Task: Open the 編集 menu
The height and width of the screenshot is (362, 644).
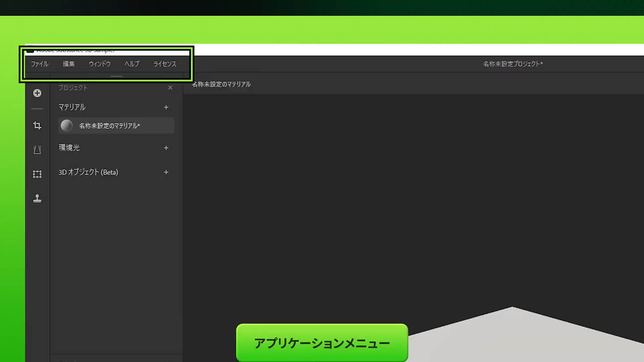Action: click(x=69, y=64)
